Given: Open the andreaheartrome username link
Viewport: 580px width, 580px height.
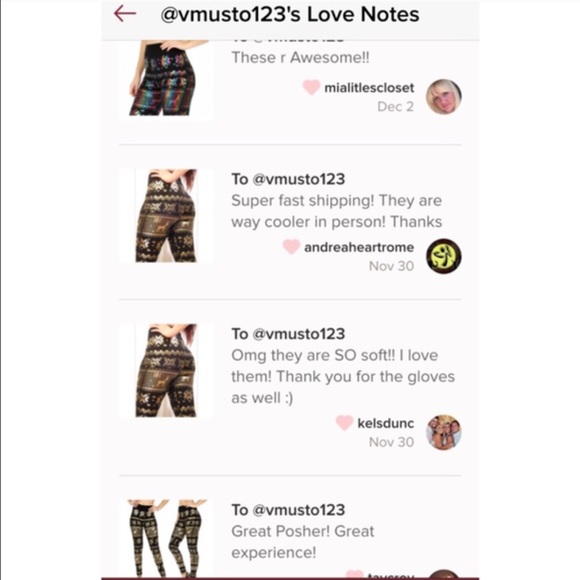Looking at the screenshot, I should pos(359,247).
